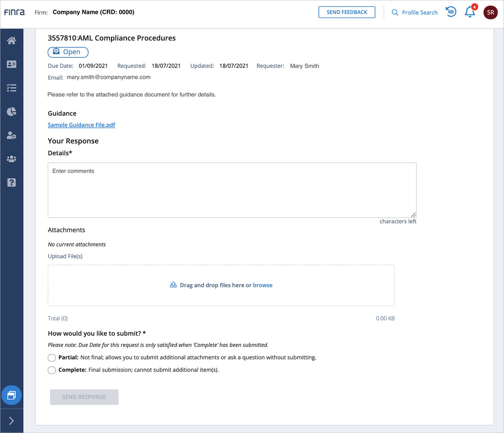
Task: Click the blue windows button in sidebar
Action: pyautogui.click(x=11, y=395)
